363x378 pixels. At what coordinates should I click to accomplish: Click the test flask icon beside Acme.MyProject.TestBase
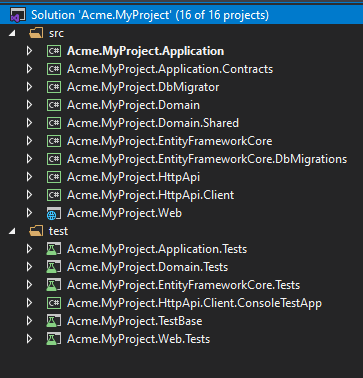pyautogui.click(x=54, y=321)
